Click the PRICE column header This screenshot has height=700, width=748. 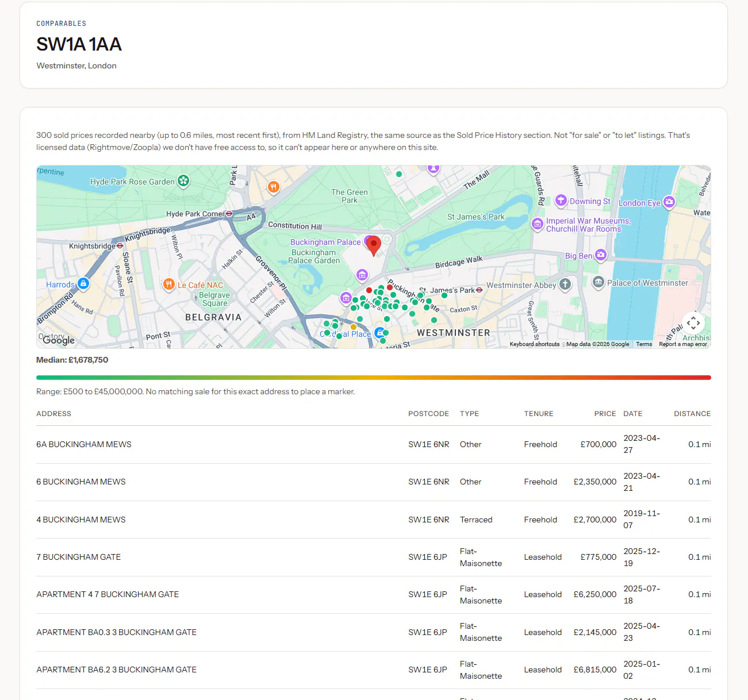point(605,414)
